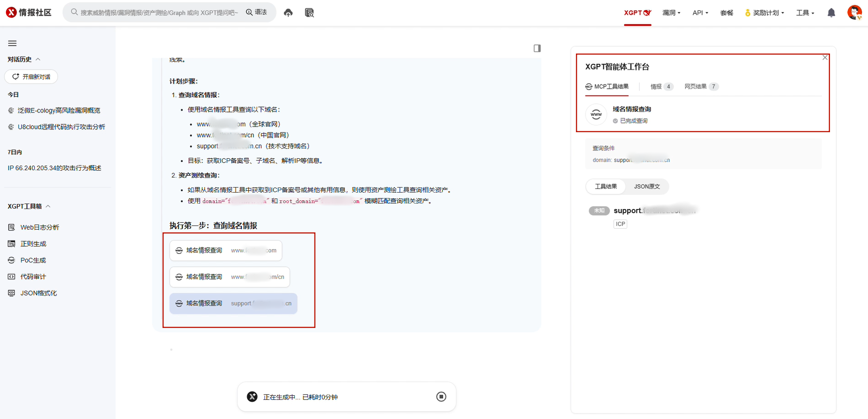Switch to JSON原文 view
The image size is (868, 419).
tap(646, 187)
